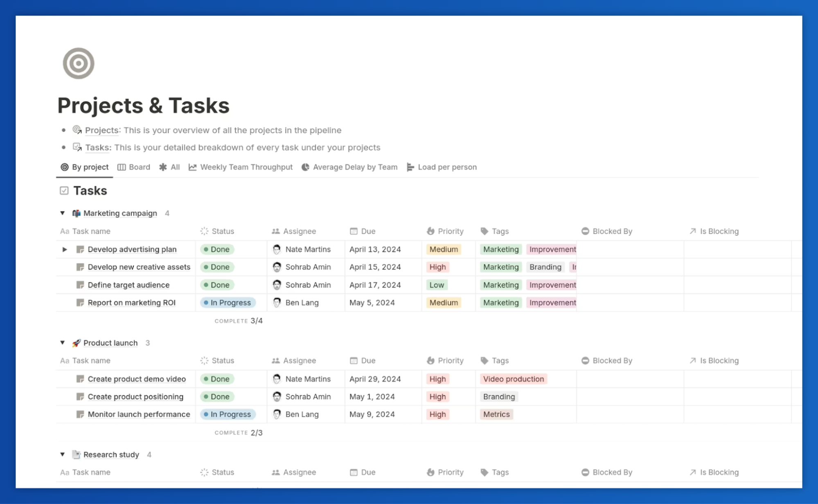Screen dimensions: 818x504
Task: Click page icon of Create product demo video
Action: [x=80, y=379]
